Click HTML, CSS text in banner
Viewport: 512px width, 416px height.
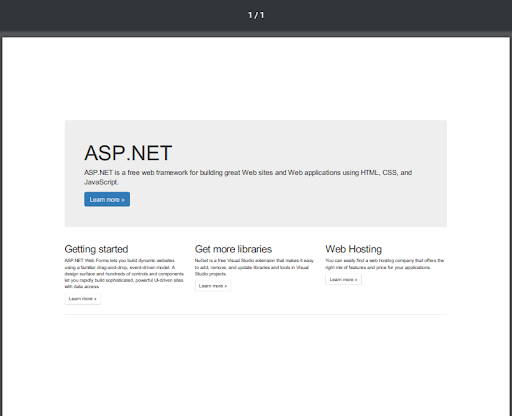coord(379,173)
